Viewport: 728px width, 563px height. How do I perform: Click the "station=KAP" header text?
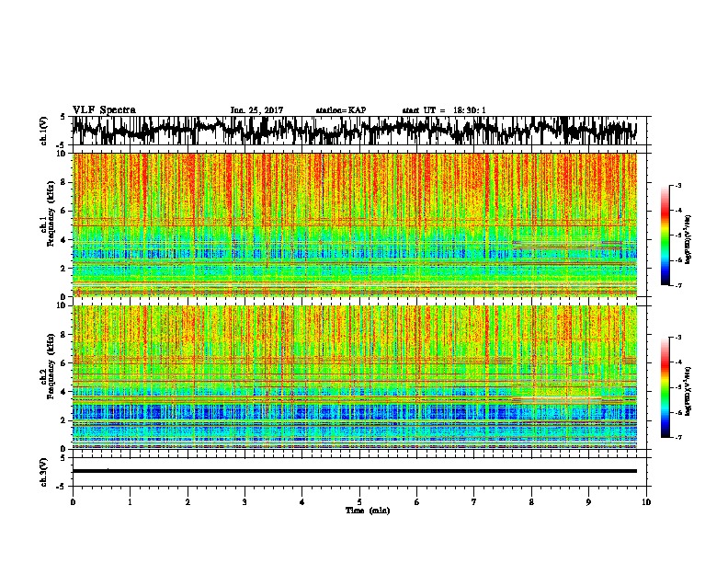click(341, 110)
